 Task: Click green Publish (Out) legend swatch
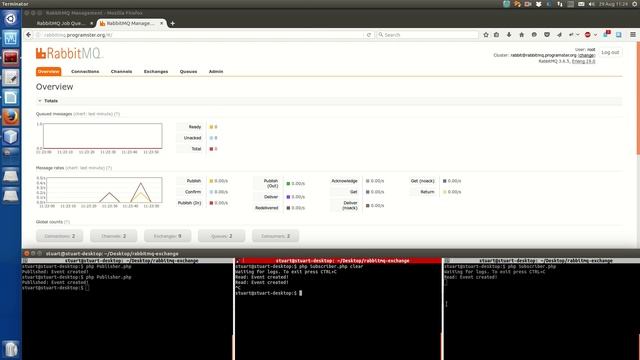288,184
